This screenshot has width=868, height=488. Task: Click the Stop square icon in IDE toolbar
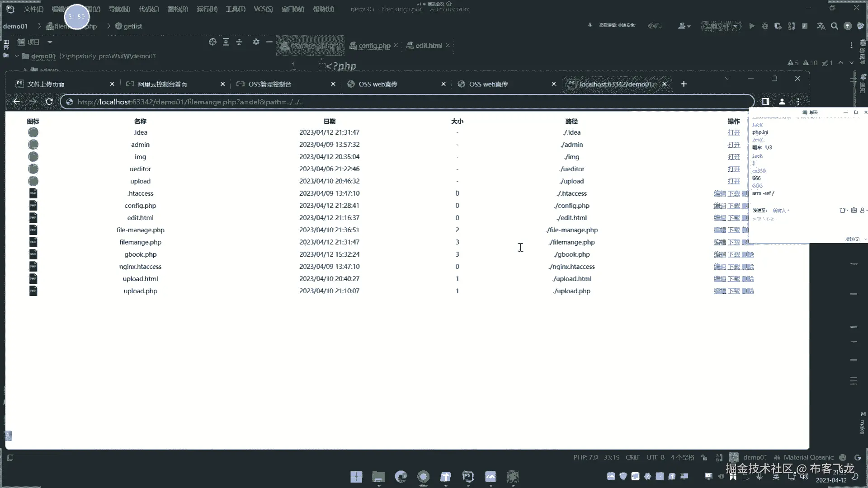(805, 26)
